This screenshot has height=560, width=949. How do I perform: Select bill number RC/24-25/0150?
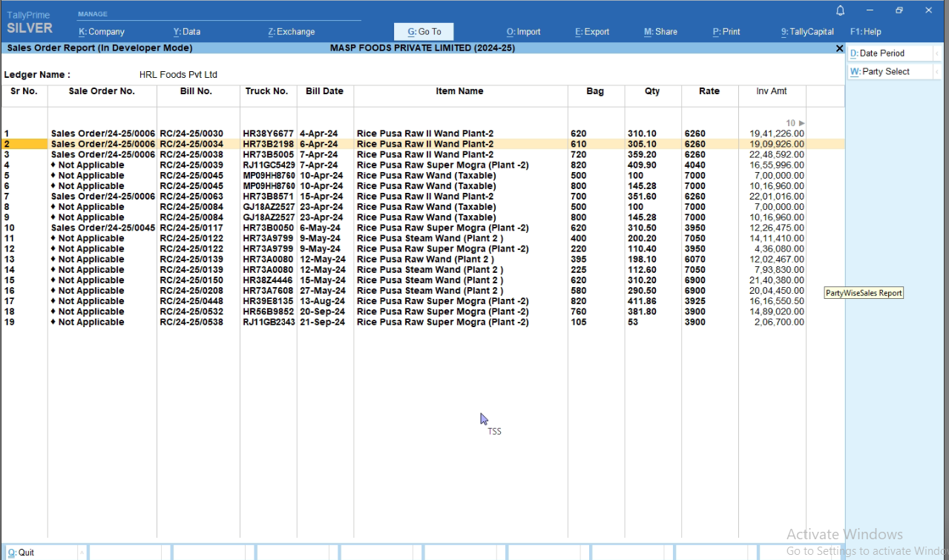(191, 280)
